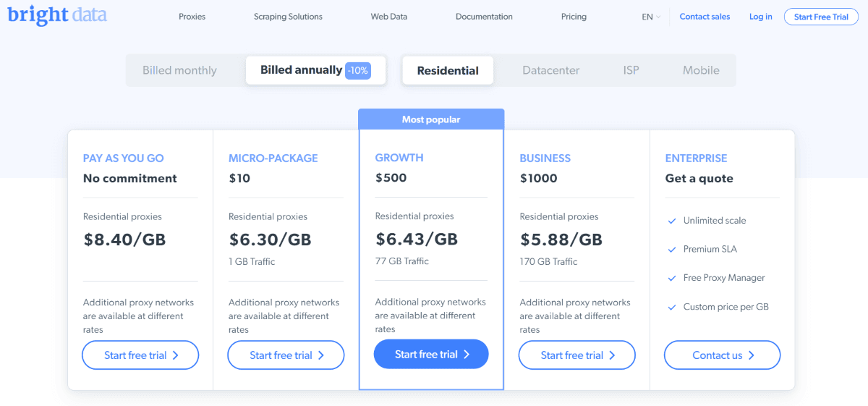Click the $6.43/GB price
This screenshot has height=406, width=868.
pyautogui.click(x=417, y=239)
